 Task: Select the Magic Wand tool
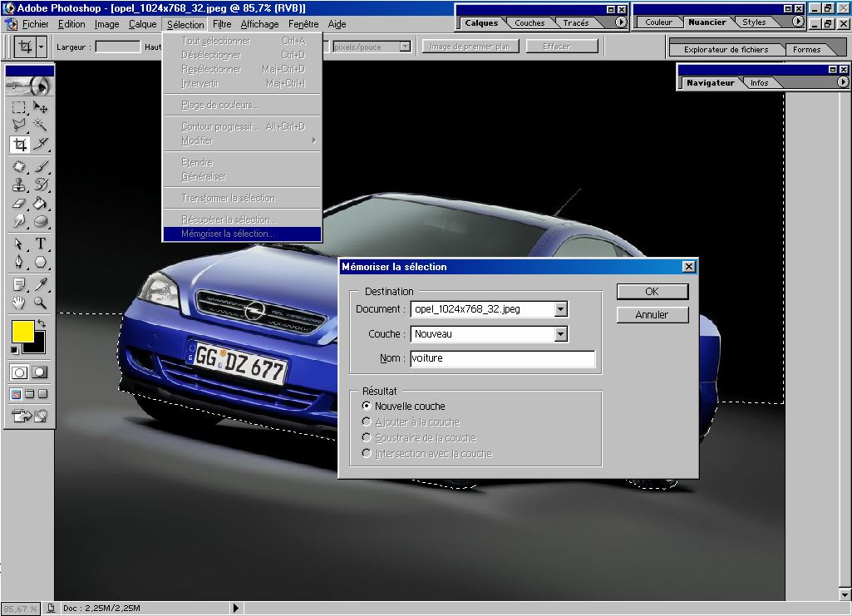pos(40,126)
